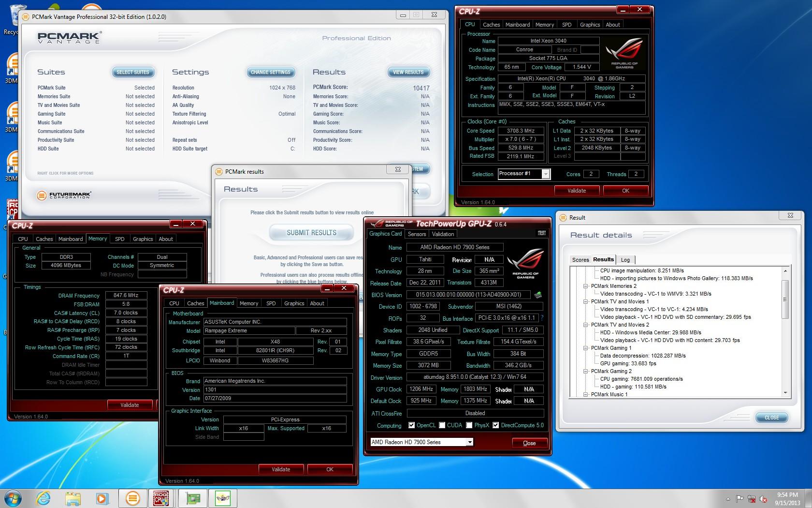
Task: Click the CPU-Z Name field Intel Xeon 3040
Action: [549, 41]
